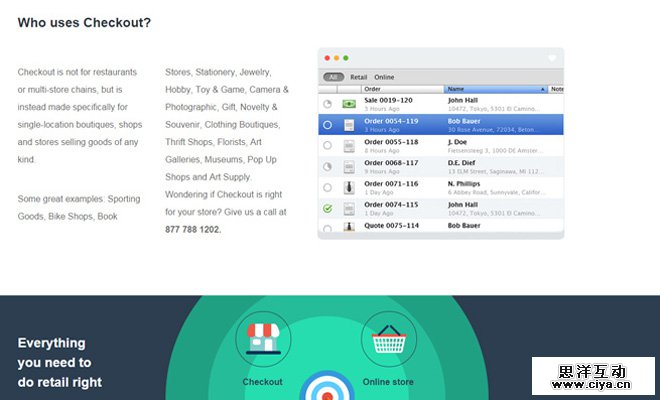
Task: Click the 'John Hall' name in the Order 0074-115 row
Action: (463, 205)
